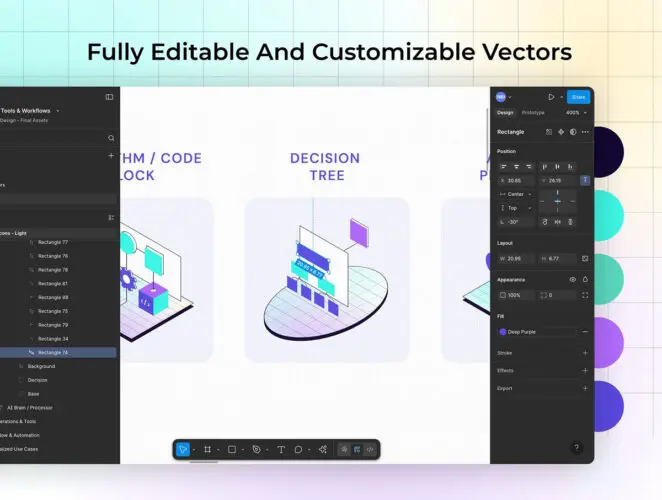Switch to Dev Mode in toolbar
Screen dimensions: 662x500
click(370, 450)
